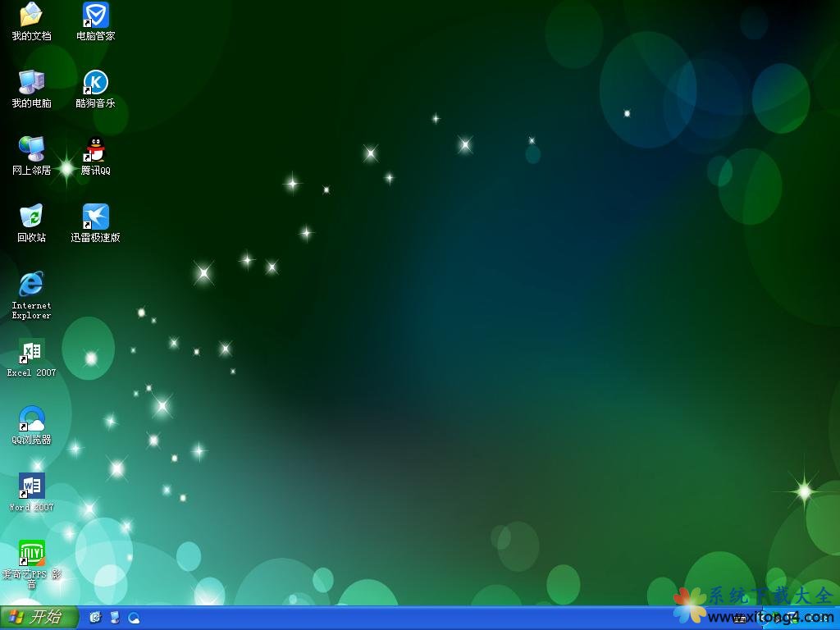The image size is (840, 630).
Task: Launch the Word 2007 shortcut
Action: (x=31, y=486)
